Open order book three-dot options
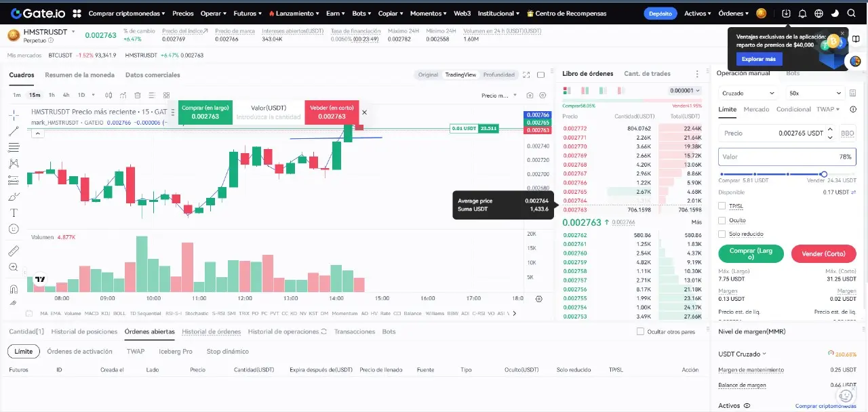 pos(697,74)
